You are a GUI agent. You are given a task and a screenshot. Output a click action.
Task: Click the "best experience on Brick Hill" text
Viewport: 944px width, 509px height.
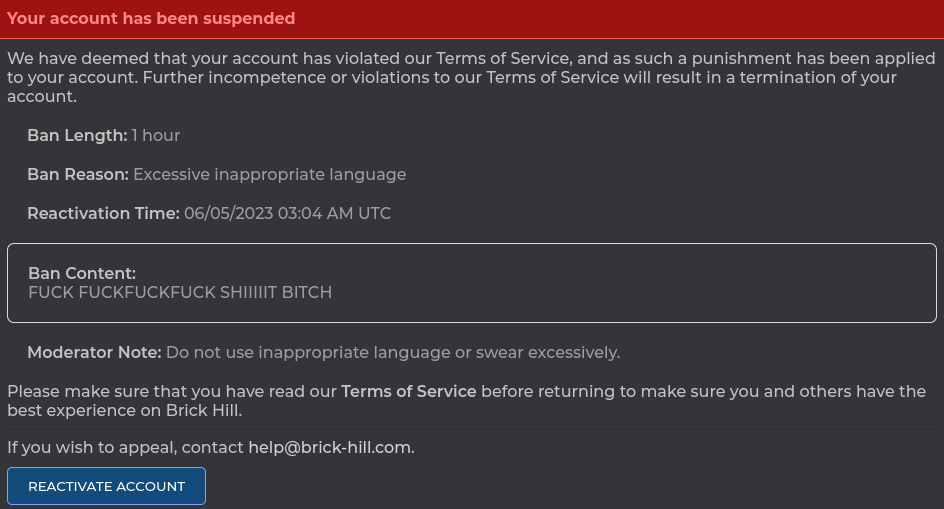(124, 410)
